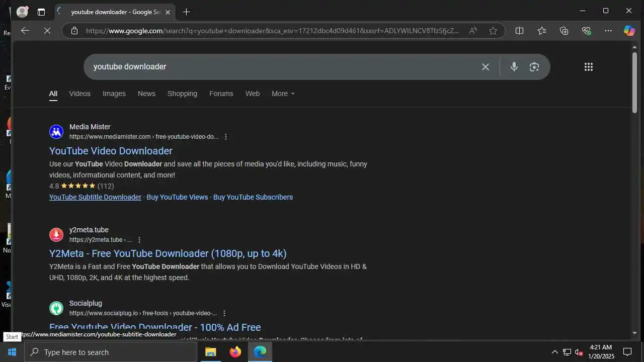Open options for Media Mister result
This screenshot has width=644, height=362.
[x=225, y=137]
